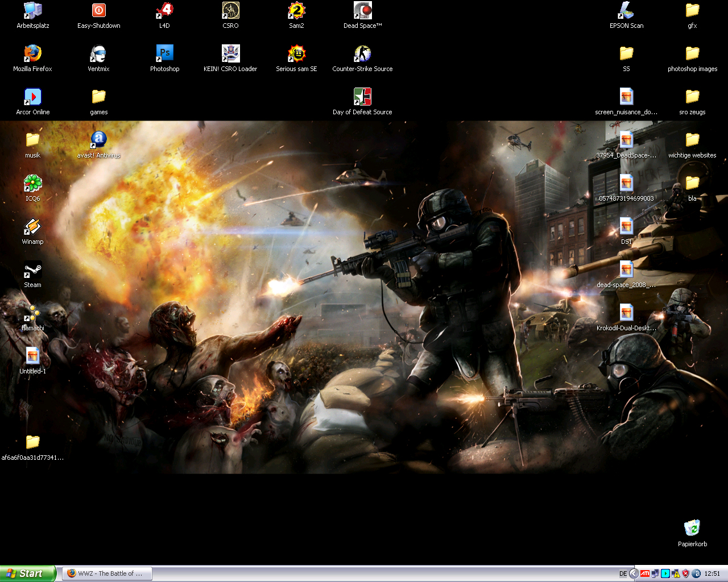Open the Photoshop desktop shortcut
This screenshot has height=582, width=728.
(164, 54)
